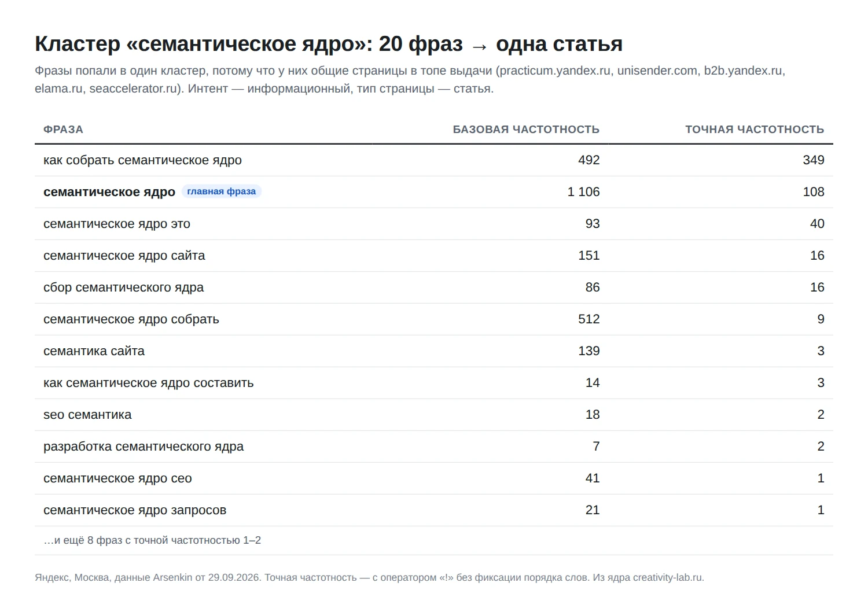Click base frequency value 492
Viewport: 868px width, 612px height.
[x=589, y=160]
